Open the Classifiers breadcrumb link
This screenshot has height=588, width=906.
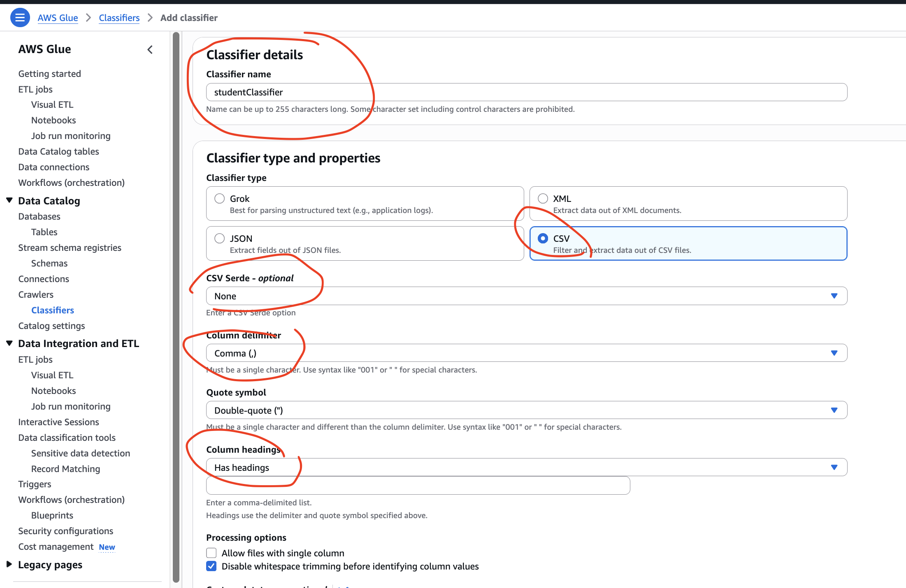(119, 18)
